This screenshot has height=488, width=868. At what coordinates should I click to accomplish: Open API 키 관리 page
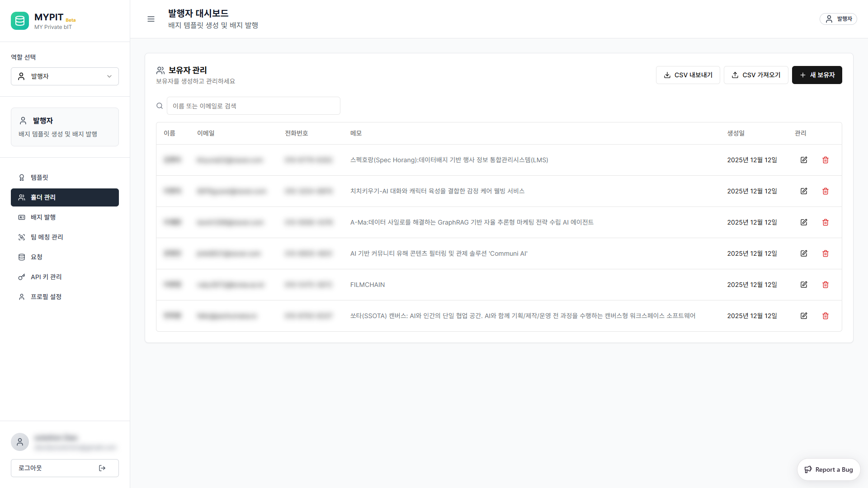point(46,277)
